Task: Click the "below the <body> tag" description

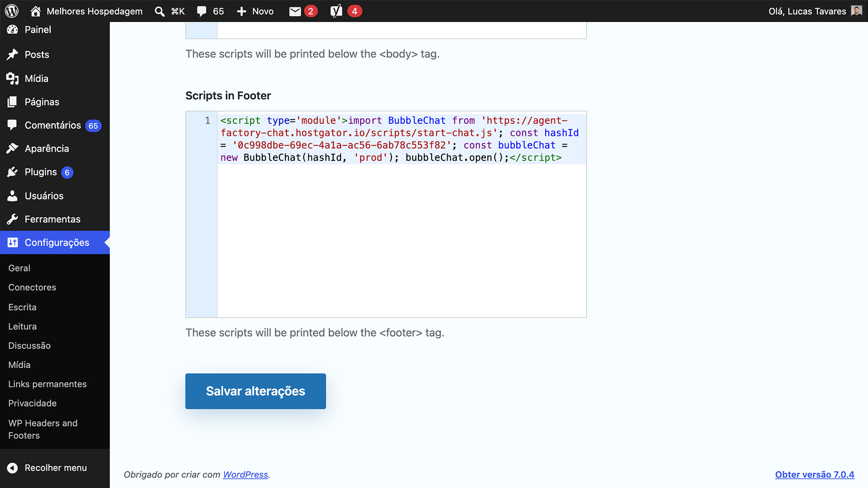Action: [x=312, y=54]
